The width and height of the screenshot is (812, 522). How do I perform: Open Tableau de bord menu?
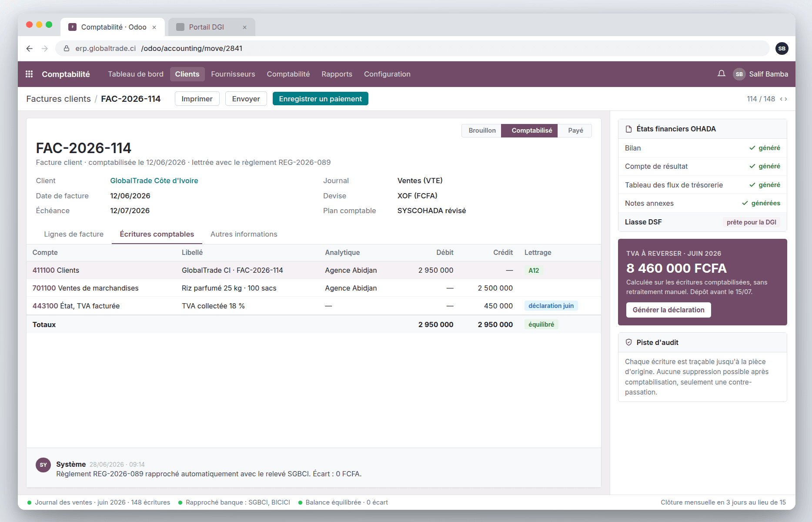(136, 74)
